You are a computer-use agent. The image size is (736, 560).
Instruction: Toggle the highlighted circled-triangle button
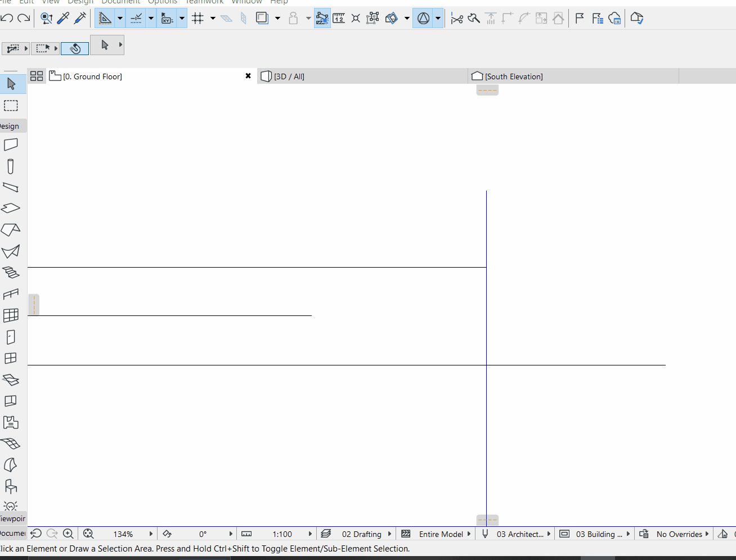423,18
